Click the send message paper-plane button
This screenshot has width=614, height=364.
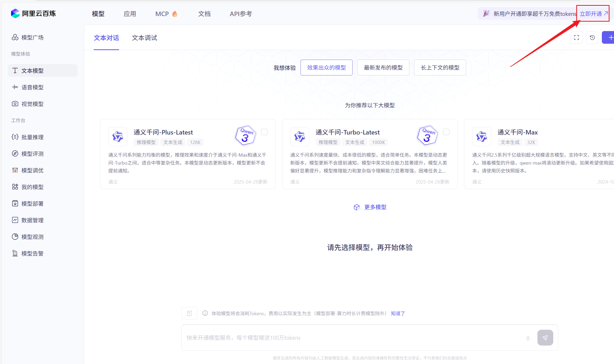point(545,338)
